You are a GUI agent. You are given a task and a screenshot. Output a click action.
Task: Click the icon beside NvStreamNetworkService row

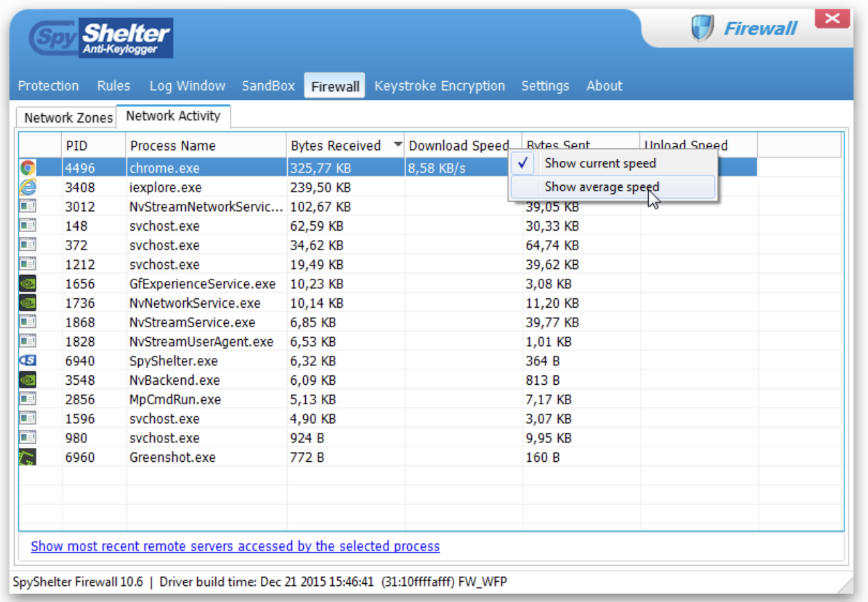click(28, 206)
